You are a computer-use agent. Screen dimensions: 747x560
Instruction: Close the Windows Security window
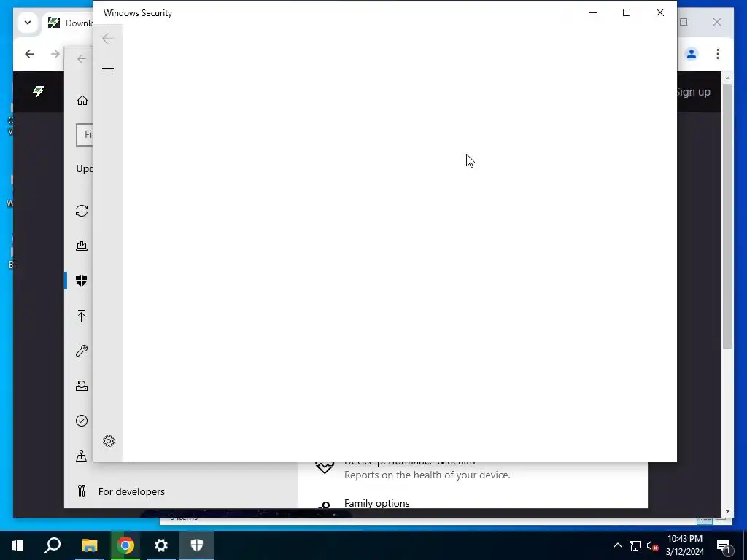(x=659, y=13)
